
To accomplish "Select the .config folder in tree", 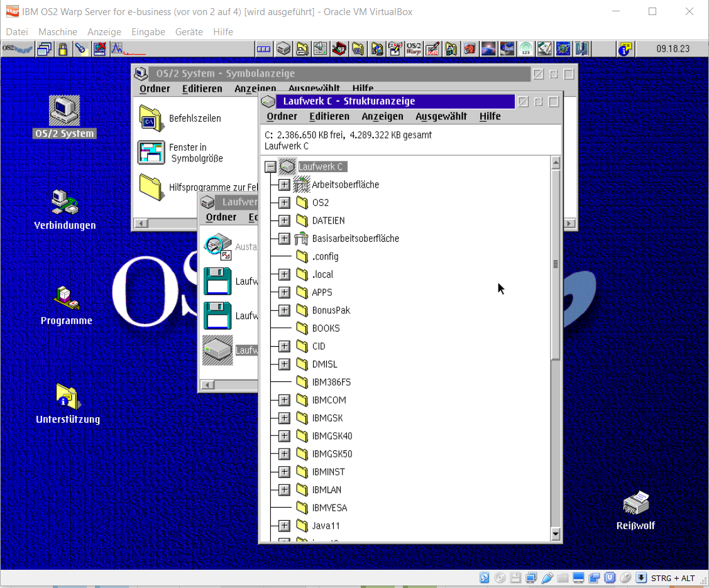I will (317, 256).
